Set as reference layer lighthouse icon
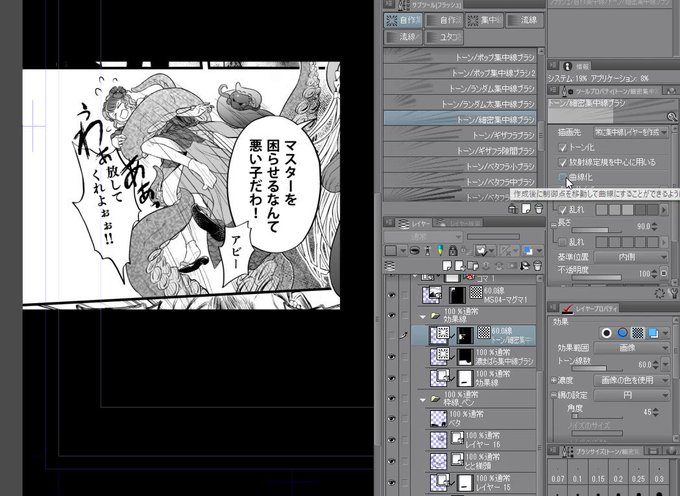Screen dimensions: 680x496 tap(428, 250)
